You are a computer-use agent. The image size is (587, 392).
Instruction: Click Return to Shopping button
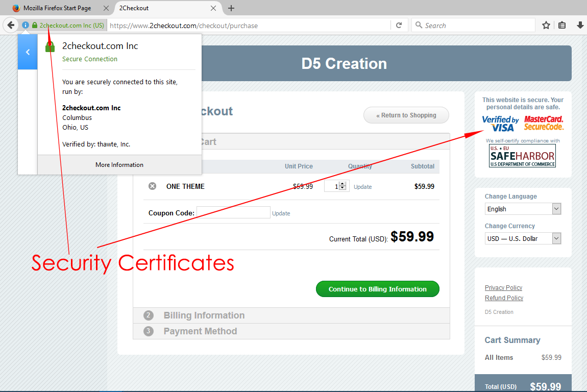(406, 115)
